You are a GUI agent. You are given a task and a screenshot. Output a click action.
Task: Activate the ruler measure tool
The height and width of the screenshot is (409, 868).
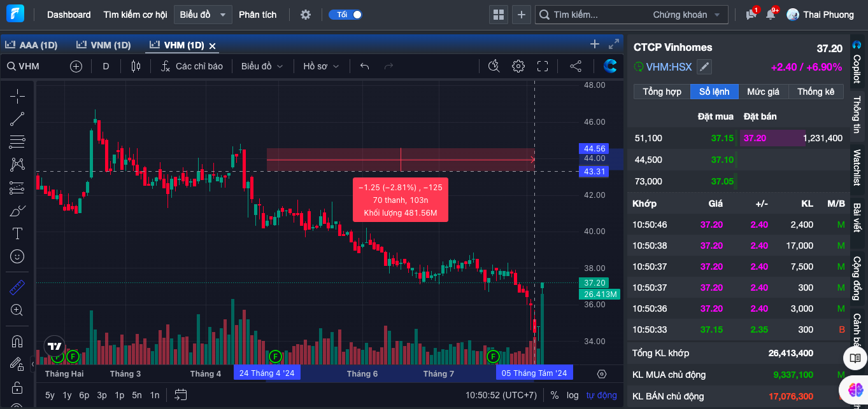click(17, 288)
